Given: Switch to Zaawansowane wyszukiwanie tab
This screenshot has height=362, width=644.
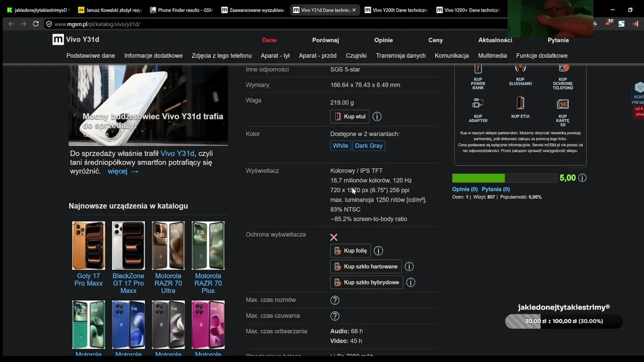Looking at the screenshot, I should coord(253,10).
